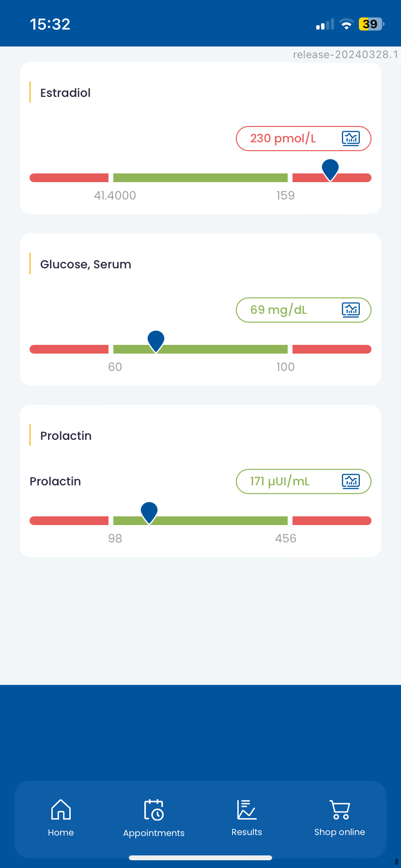
Task: Tap the Home house icon
Action: coord(61,809)
